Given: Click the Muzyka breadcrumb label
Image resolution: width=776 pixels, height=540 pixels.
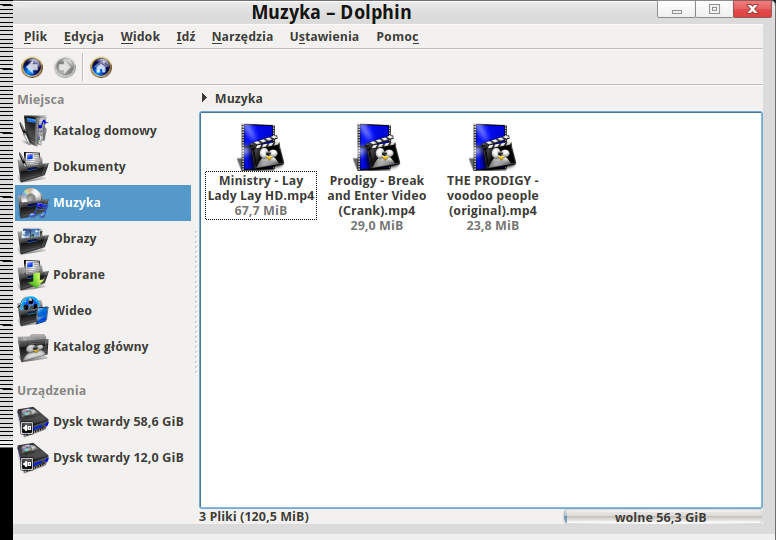Looking at the screenshot, I should click(x=239, y=98).
